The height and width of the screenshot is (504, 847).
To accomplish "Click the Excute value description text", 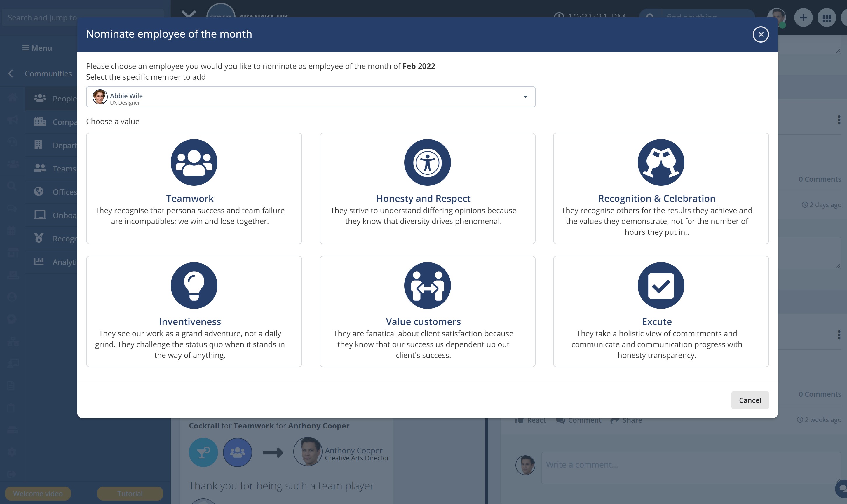I will [656, 344].
